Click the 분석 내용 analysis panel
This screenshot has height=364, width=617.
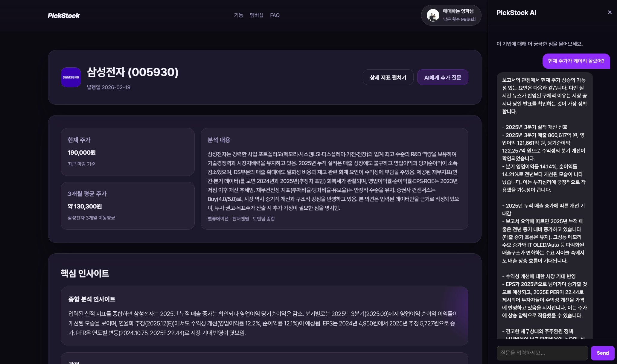coord(334,179)
